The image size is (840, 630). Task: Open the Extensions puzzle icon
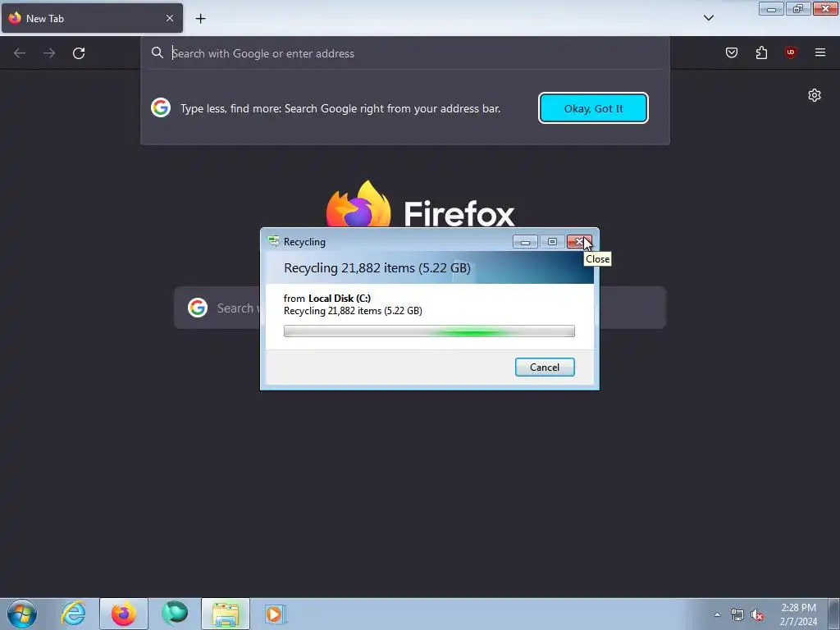[x=761, y=52]
